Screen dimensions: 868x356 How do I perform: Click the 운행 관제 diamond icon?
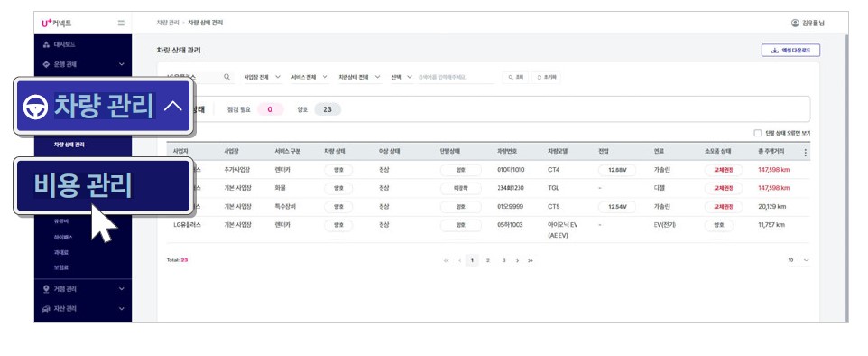[47, 64]
